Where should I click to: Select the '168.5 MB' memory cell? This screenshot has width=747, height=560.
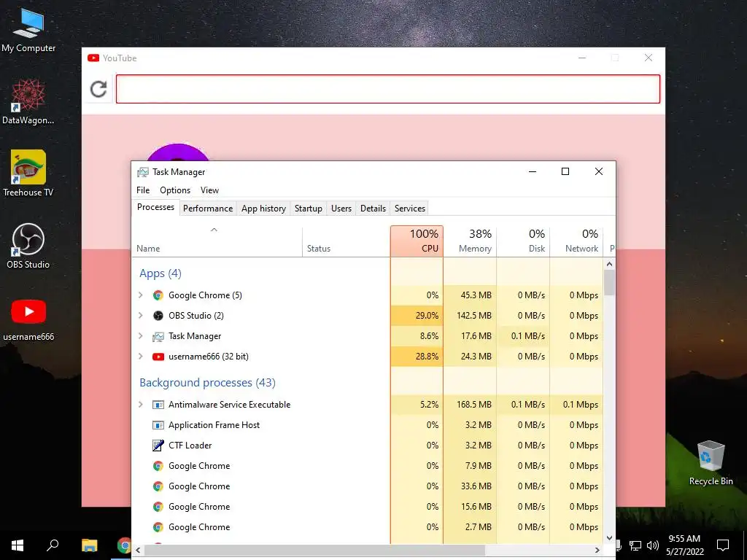point(471,405)
